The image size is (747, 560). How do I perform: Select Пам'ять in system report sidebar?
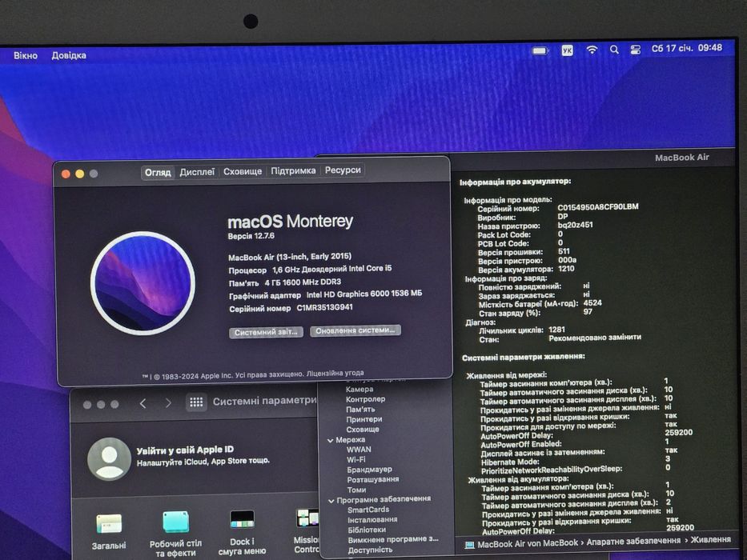pos(360,410)
